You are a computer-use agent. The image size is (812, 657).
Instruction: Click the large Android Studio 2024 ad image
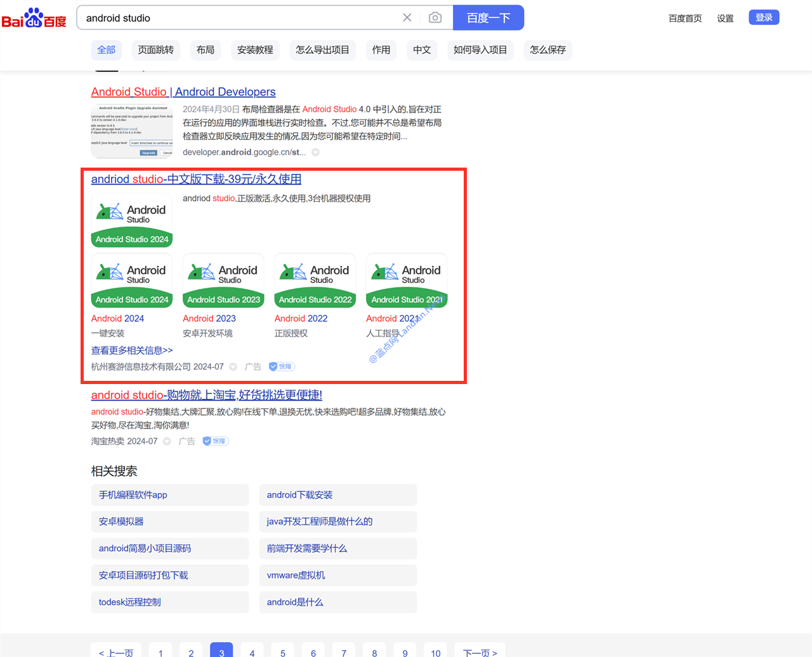(132, 220)
